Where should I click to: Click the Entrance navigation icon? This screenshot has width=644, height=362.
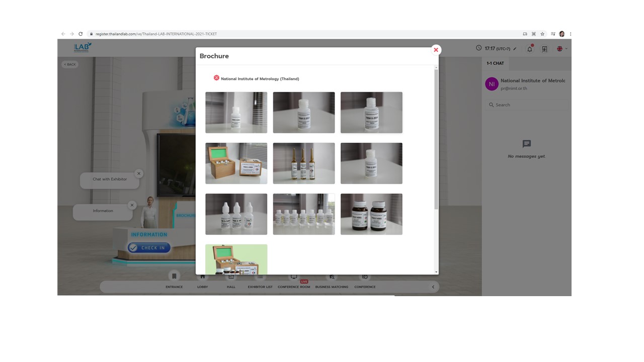(x=174, y=277)
